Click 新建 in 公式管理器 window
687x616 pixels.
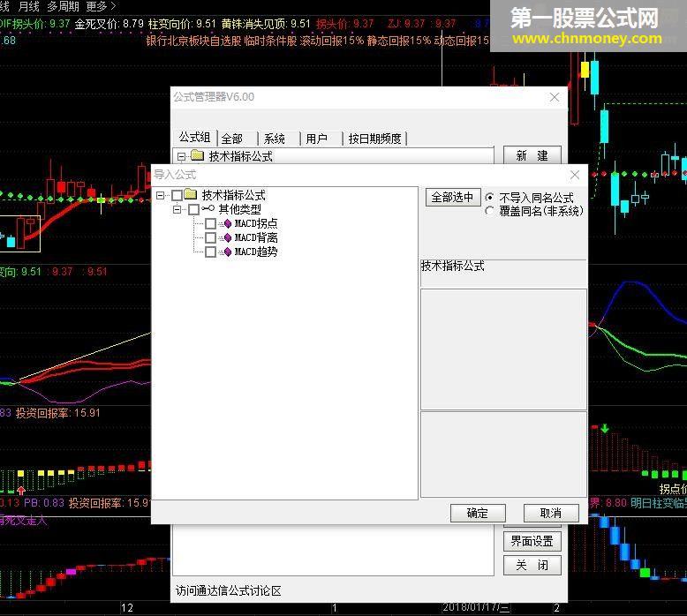[x=532, y=155]
